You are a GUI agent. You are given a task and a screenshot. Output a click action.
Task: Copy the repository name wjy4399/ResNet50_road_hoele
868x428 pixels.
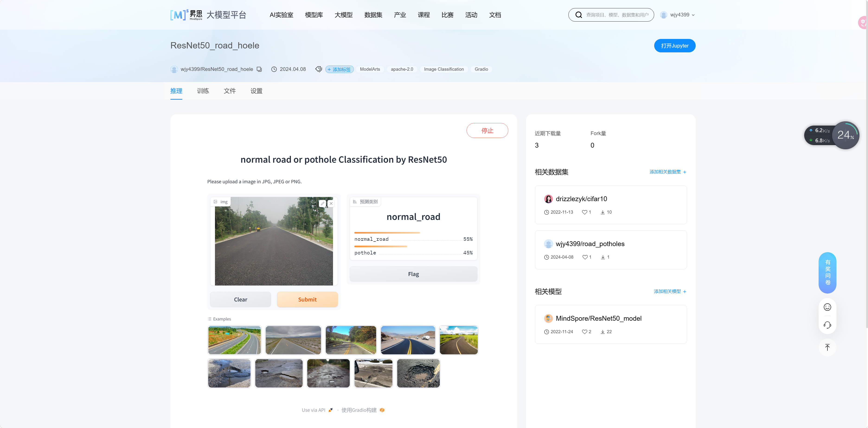click(x=259, y=69)
